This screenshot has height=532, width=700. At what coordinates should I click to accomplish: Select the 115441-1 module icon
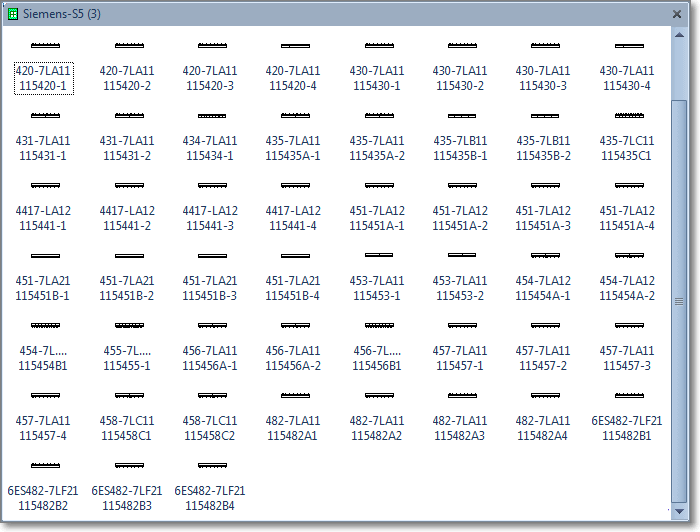45,185
